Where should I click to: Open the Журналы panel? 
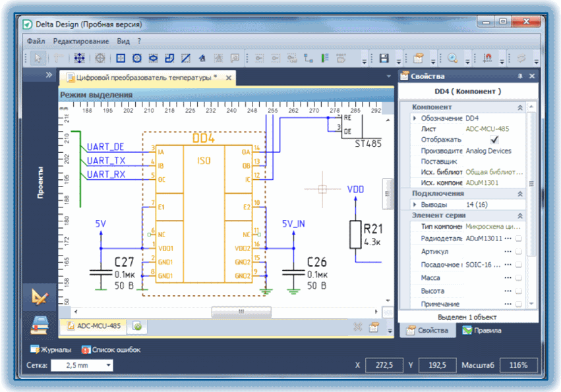click(x=51, y=350)
